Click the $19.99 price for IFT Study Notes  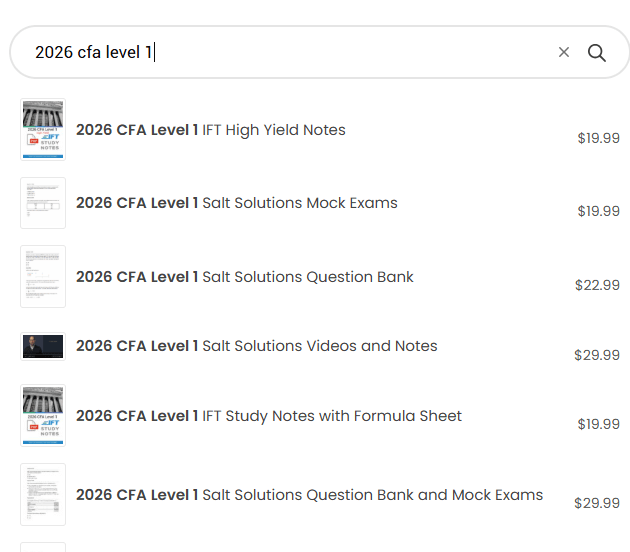(x=598, y=424)
